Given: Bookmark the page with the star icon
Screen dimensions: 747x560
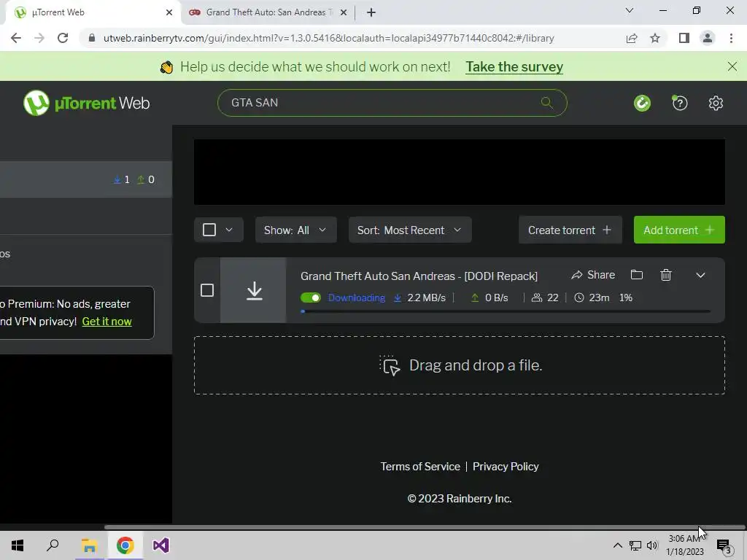Looking at the screenshot, I should pyautogui.click(x=655, y=38).
